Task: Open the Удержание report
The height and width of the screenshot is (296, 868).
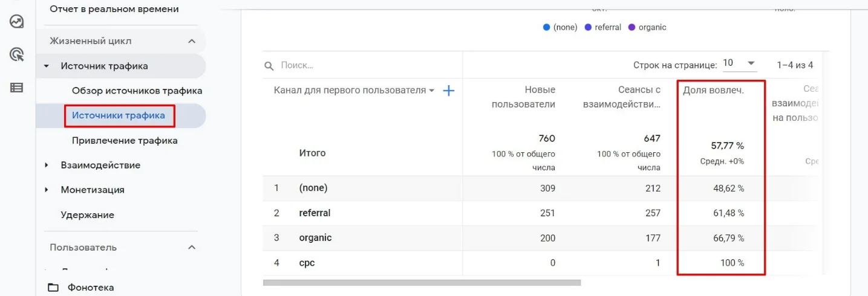Action: tap(87, 214)
